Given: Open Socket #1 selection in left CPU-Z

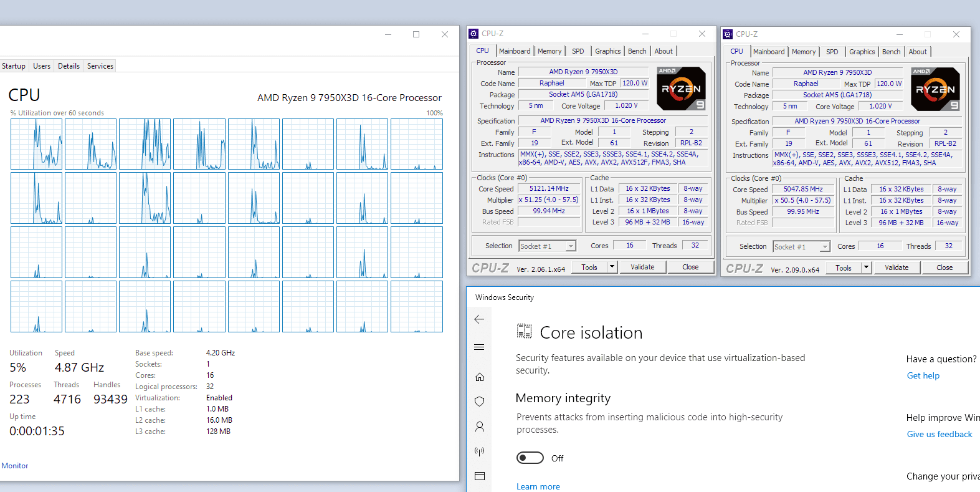Looking at the screenshot, I should tap(548, 246).
